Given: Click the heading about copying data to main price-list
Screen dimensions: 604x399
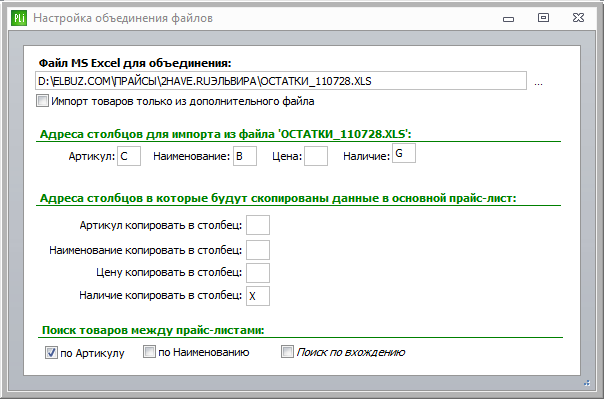Looking at the screenshot, I should click(x=278, y=198).
